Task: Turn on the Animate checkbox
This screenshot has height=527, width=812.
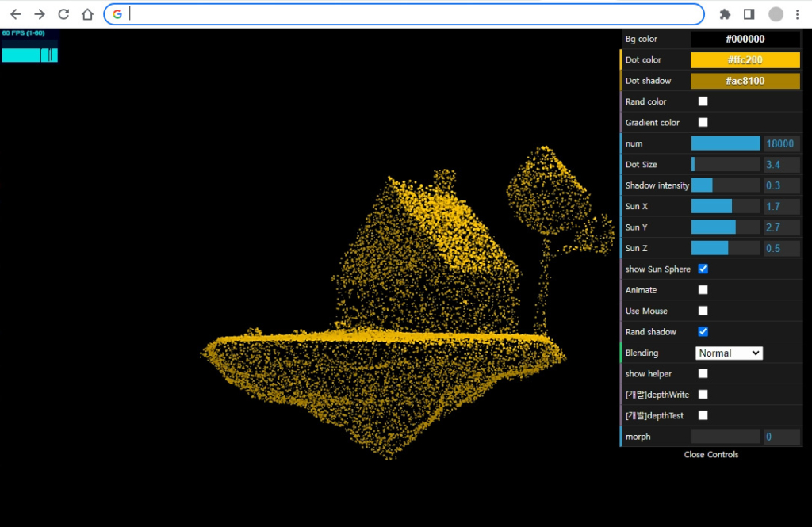Action: tap(703, 290)
